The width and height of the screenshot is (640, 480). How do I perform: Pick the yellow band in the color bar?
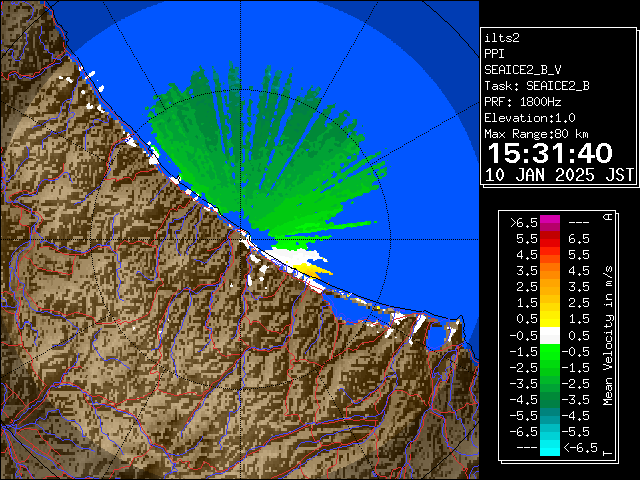(550, 319)
